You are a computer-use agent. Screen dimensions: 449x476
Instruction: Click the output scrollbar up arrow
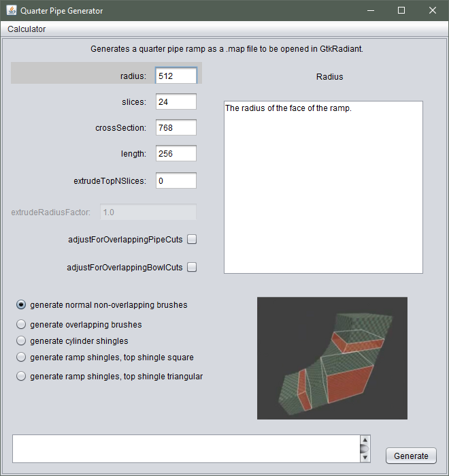pos(365,441)
